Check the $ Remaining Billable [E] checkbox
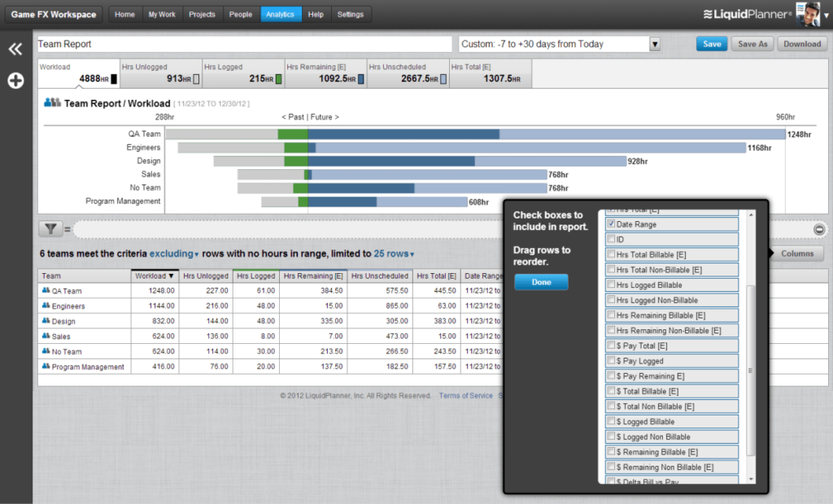 pos(612,451)
